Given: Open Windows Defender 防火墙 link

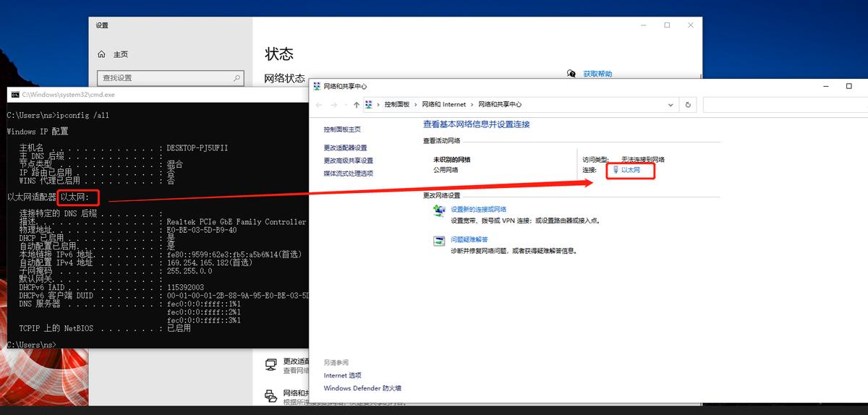Looking at the screenshot, I should tap(362, 388).
